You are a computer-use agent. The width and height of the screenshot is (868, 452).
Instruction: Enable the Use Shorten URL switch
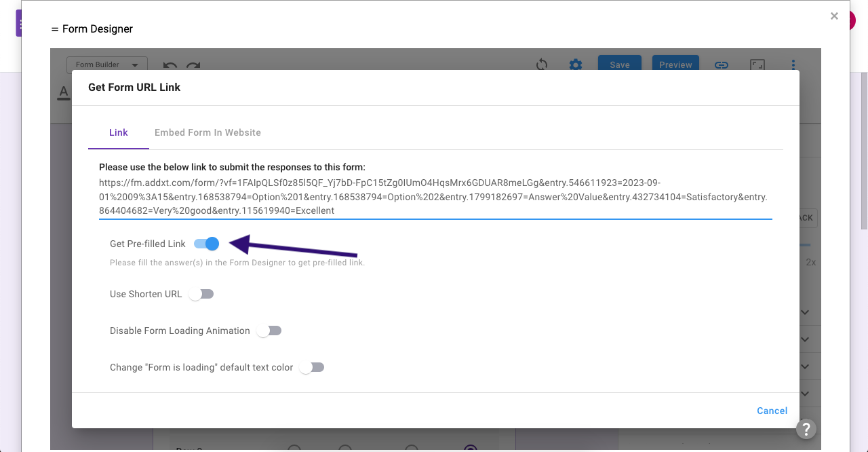pyautogui.click(x=201, y=294)
